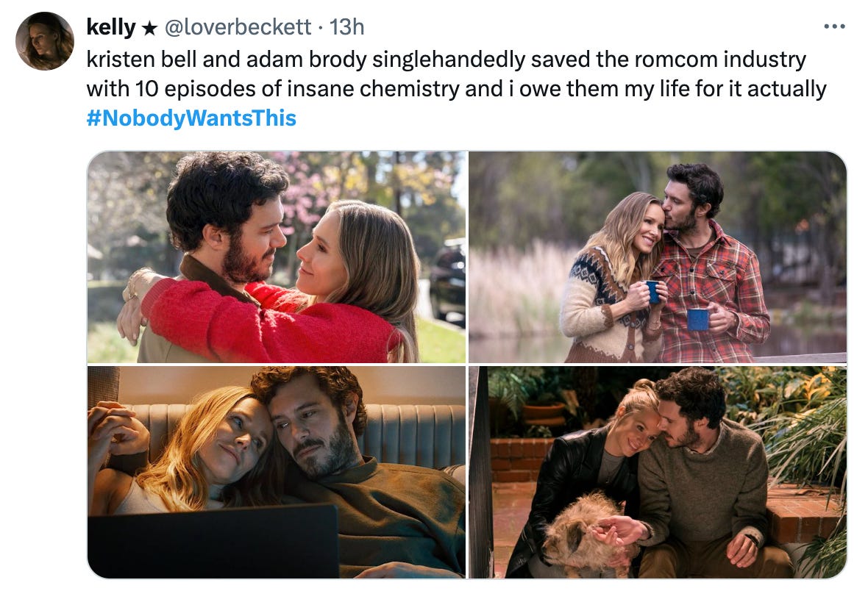Select the display name kelly
This screenshot has height=591, width=868.
click(x=111, y=27)
